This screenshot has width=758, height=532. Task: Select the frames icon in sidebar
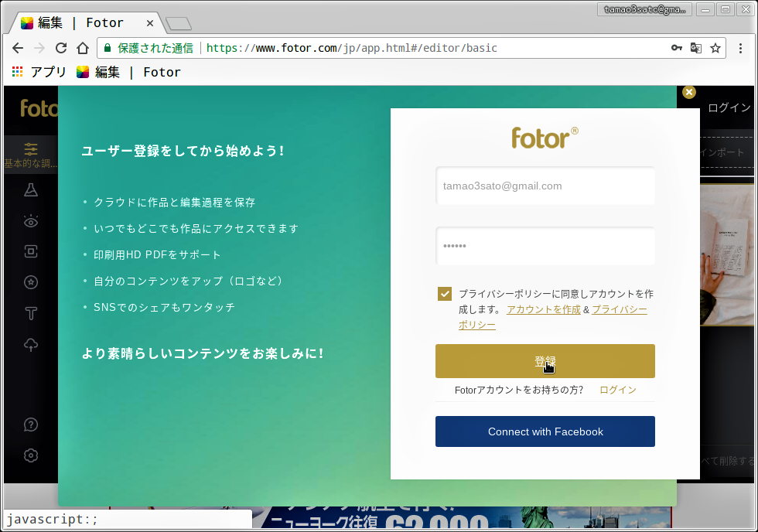31,251
